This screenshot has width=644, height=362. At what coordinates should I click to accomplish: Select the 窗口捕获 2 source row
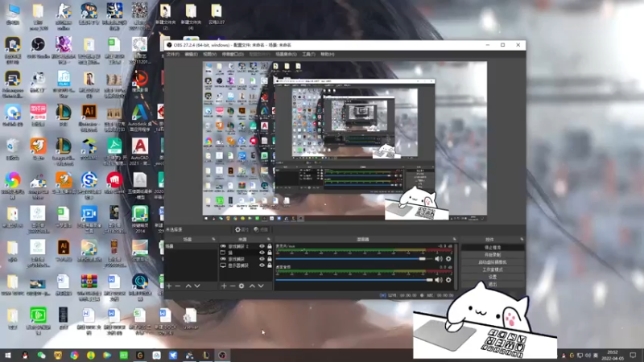[246, 246]
